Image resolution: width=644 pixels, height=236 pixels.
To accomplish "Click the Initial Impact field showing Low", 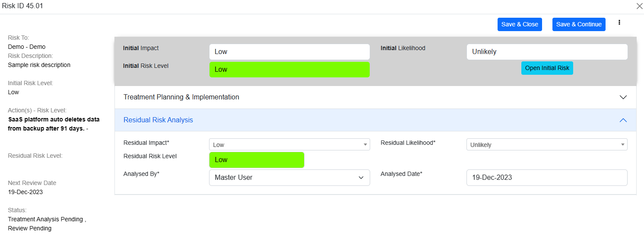I will [x=289, y=52].
